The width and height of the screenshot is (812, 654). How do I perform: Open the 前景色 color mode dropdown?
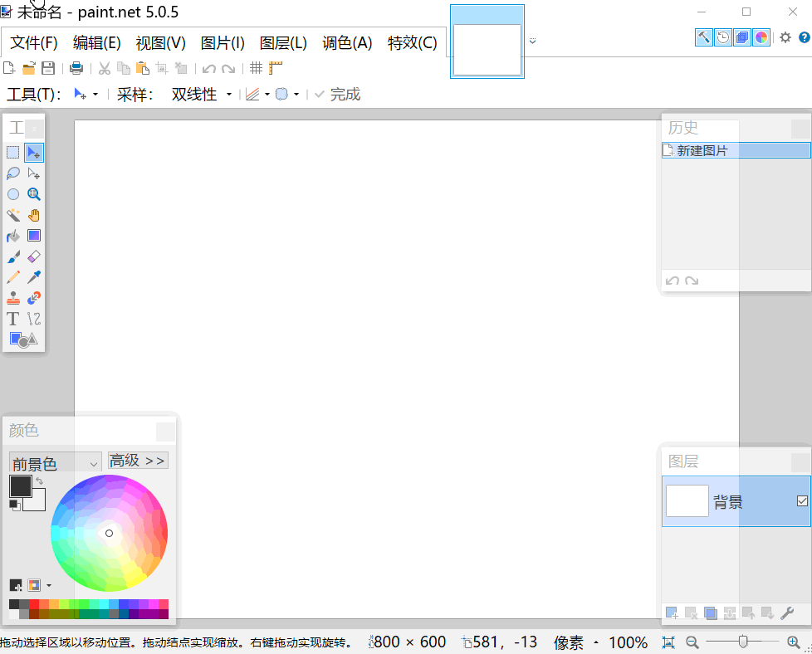54,461
